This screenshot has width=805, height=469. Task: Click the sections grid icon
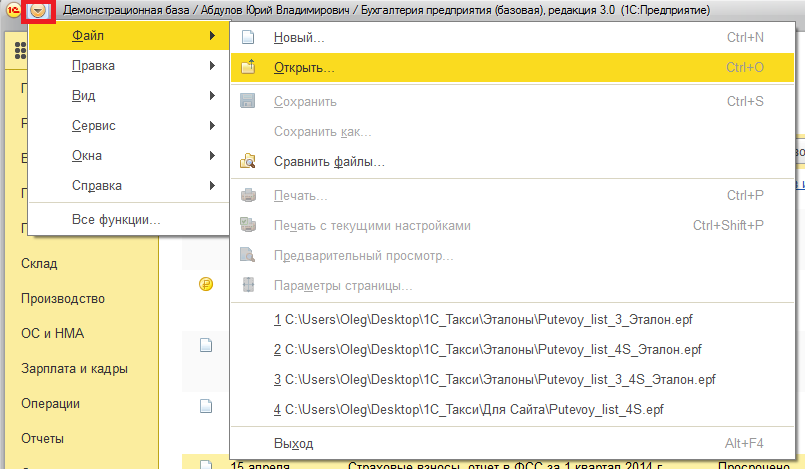[21, 51]
